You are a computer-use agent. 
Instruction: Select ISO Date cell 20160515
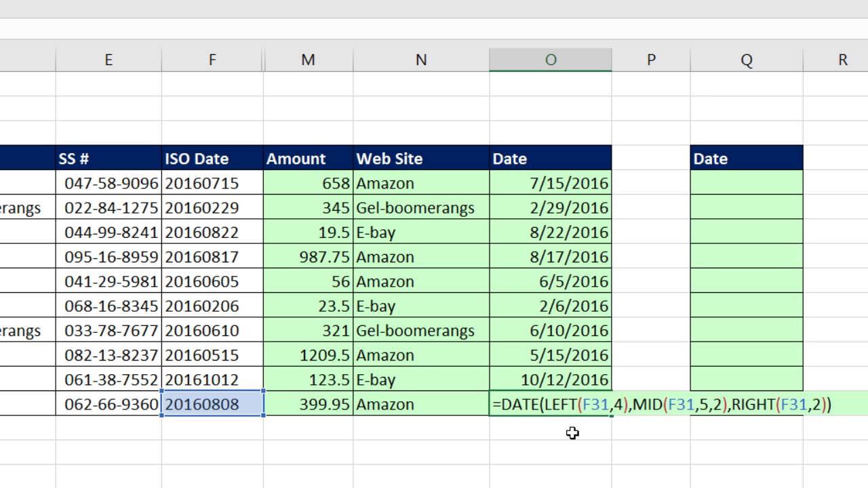point(212,354)
